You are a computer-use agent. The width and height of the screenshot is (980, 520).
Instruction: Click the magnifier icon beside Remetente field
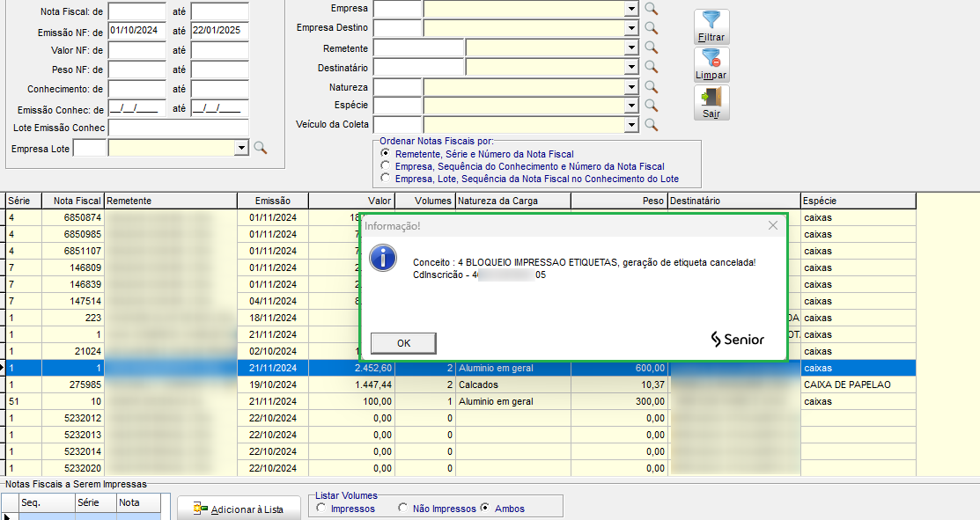point(652,48)
